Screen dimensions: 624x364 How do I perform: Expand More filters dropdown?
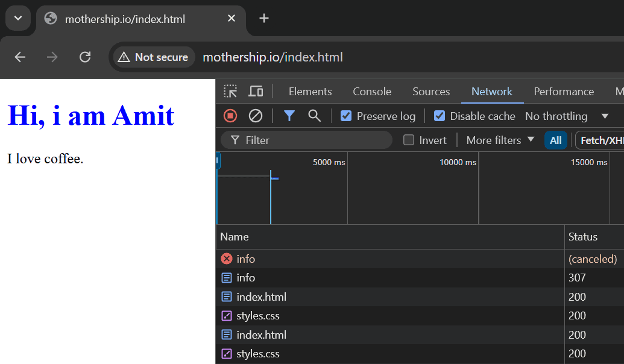click(500, 140)
